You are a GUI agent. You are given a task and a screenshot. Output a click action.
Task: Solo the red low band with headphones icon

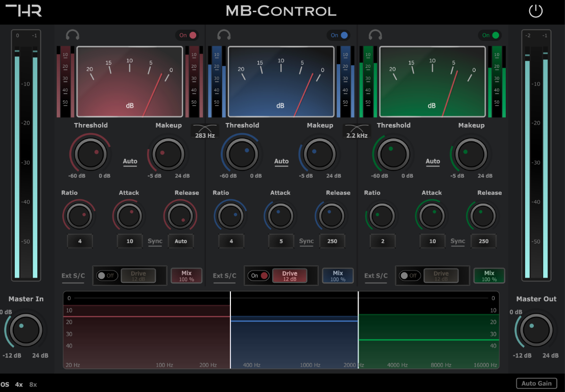(73, 35)
